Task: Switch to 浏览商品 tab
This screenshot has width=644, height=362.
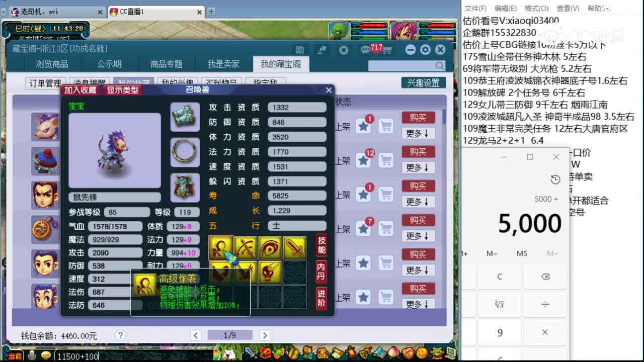Action: click(52, 64)
